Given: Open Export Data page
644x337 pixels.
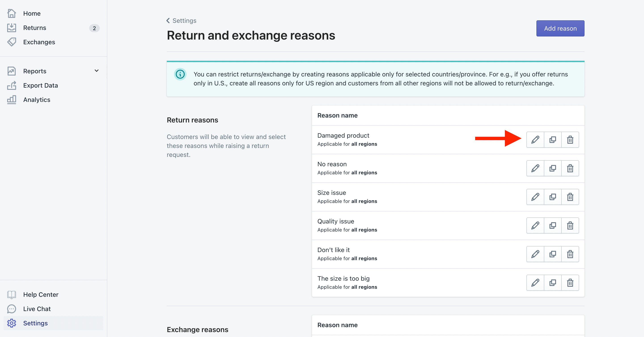Looking at the screenshot, I should [40, 85].
